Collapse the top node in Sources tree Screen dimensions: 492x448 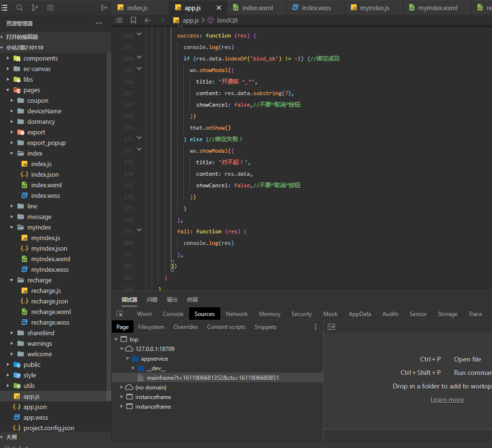116,339
